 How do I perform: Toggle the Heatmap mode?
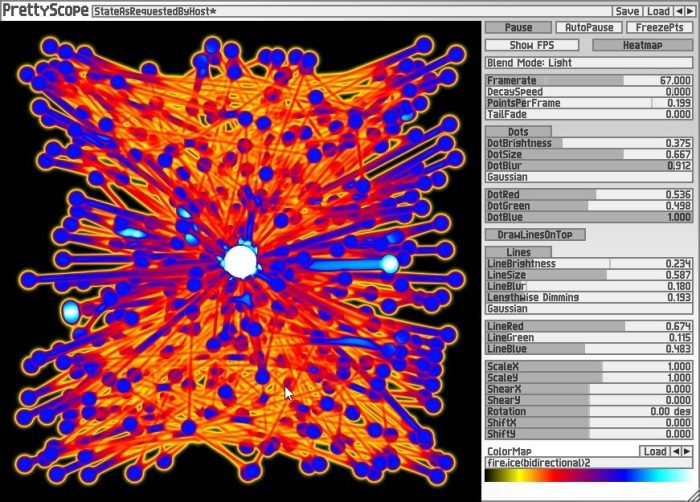pyautogui.click(x=642, y=45)
